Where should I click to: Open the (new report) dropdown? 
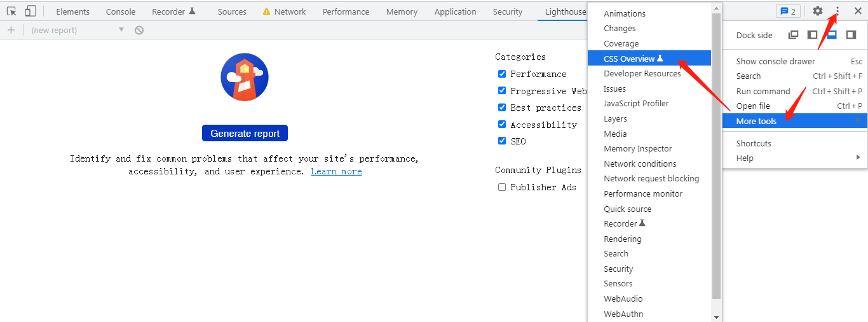click(78, 30)
